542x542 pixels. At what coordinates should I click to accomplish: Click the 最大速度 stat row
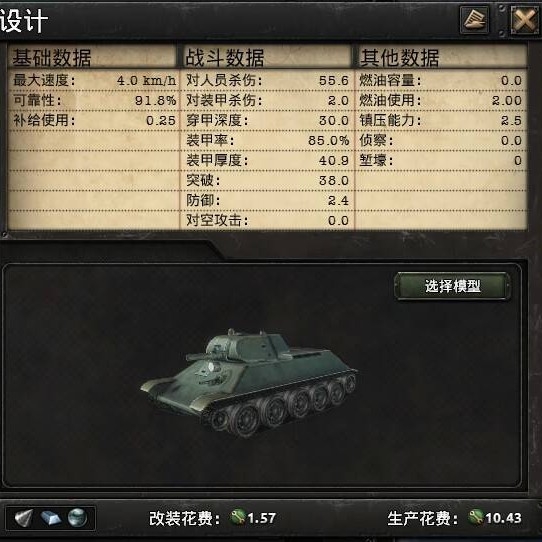tap(94, 81)
